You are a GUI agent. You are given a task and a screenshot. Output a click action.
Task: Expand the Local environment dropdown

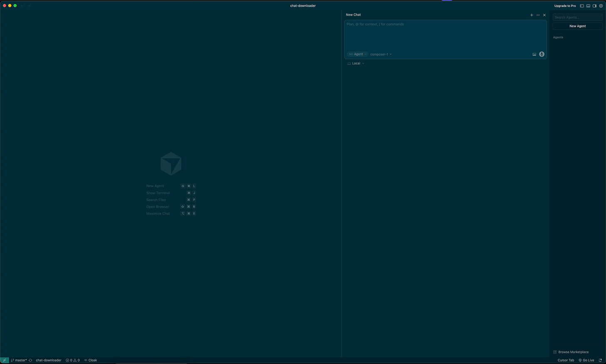pos(356,63)
